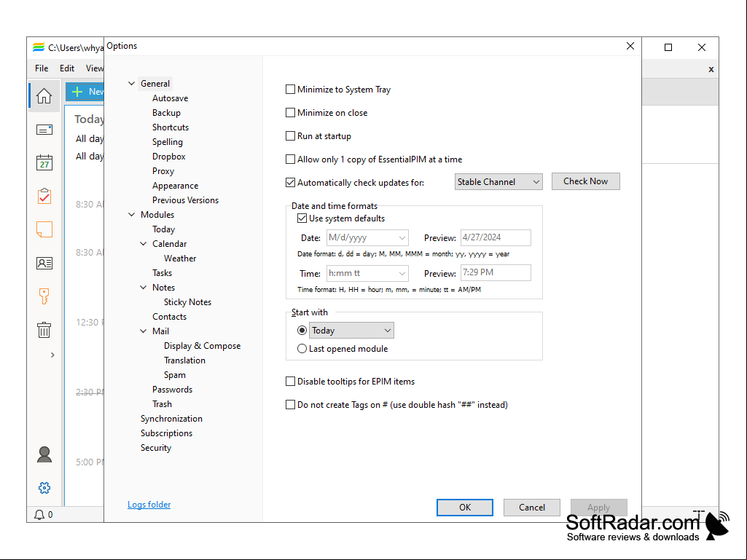The image size is (747, 560).
Task: Select Subscriptions in options tree
Action: coord(166,433)
